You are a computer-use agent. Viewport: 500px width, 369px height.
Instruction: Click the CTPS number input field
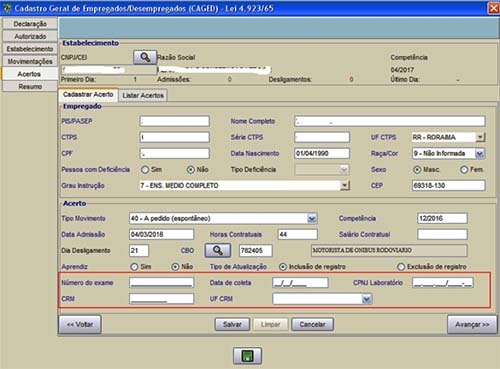[x=175, y=137]
